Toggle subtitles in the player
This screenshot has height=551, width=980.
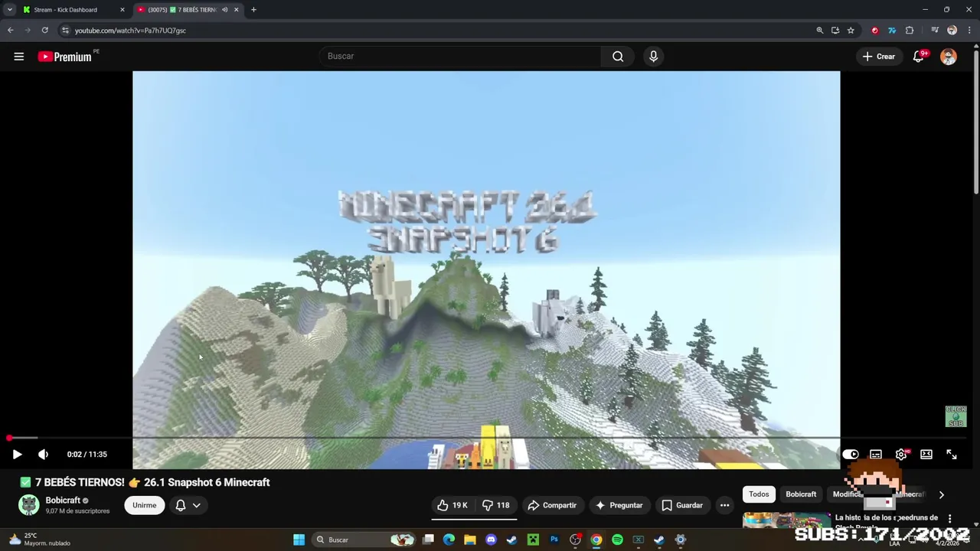coord(876,455)
